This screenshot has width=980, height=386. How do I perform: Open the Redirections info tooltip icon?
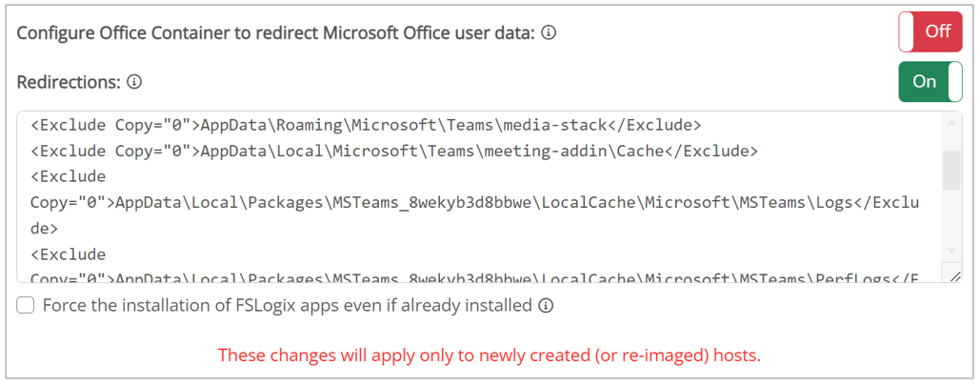pyautogui.click(x=134, y=82)
